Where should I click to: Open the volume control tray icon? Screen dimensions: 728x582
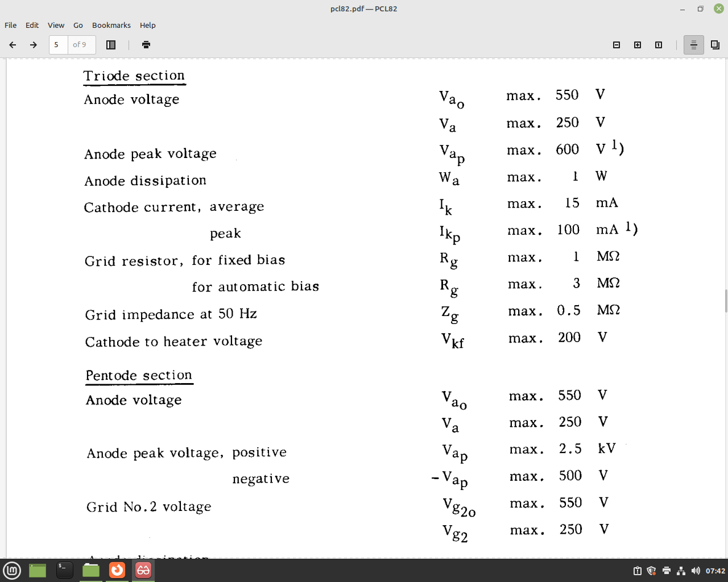pyautogui.click(x=695, y=571)
